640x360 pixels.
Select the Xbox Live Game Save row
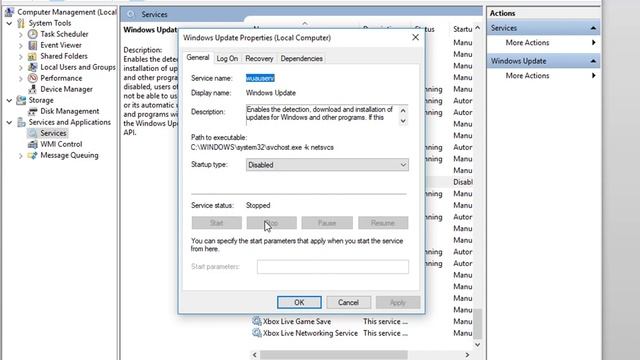pos(362,322)
